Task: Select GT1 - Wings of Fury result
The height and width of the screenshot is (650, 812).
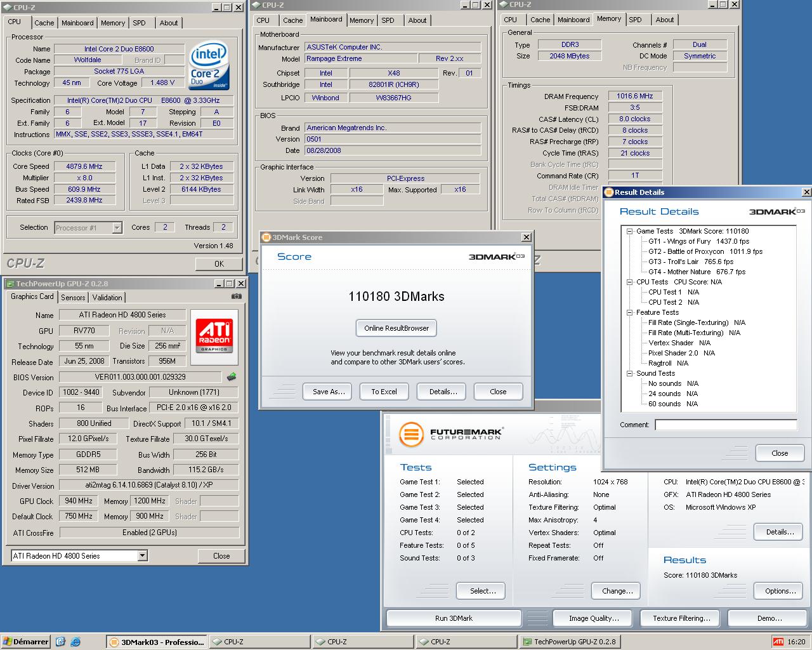Action: point(698,241)
